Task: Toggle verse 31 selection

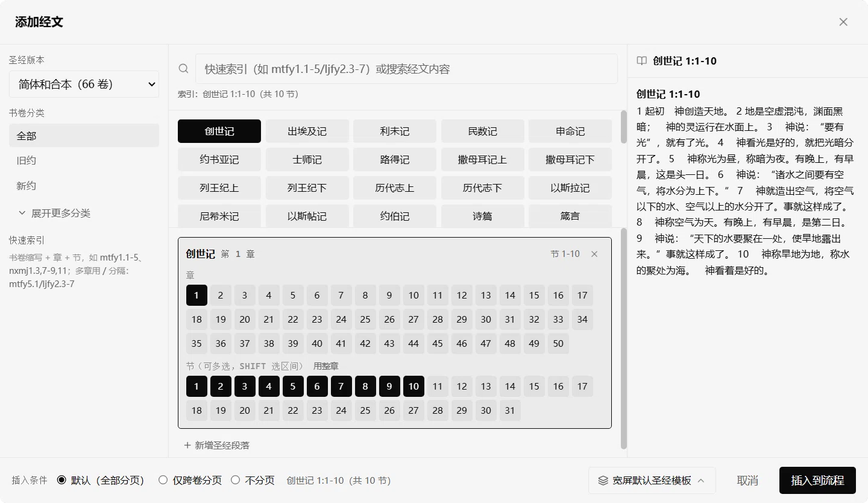Action: pos(510,410)
